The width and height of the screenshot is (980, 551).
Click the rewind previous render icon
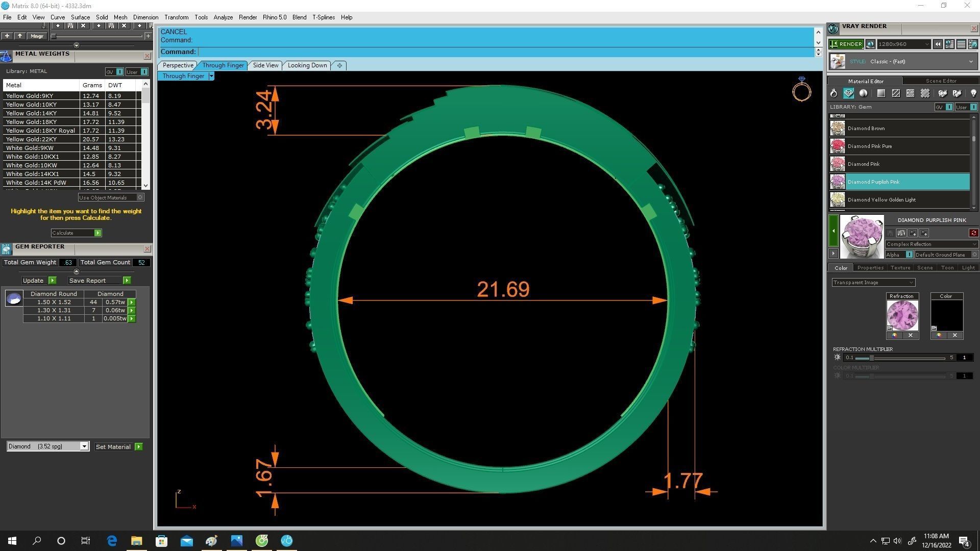[938, 44]
